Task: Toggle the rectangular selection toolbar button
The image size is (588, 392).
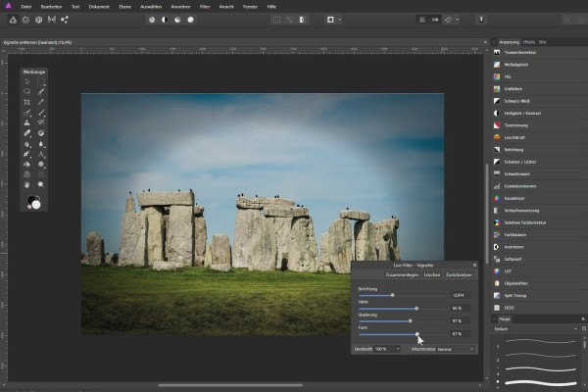Action: point(276,20)
